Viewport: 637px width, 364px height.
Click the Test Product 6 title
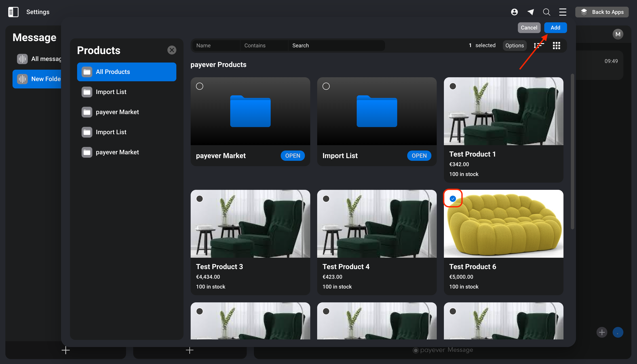[472, 266]
